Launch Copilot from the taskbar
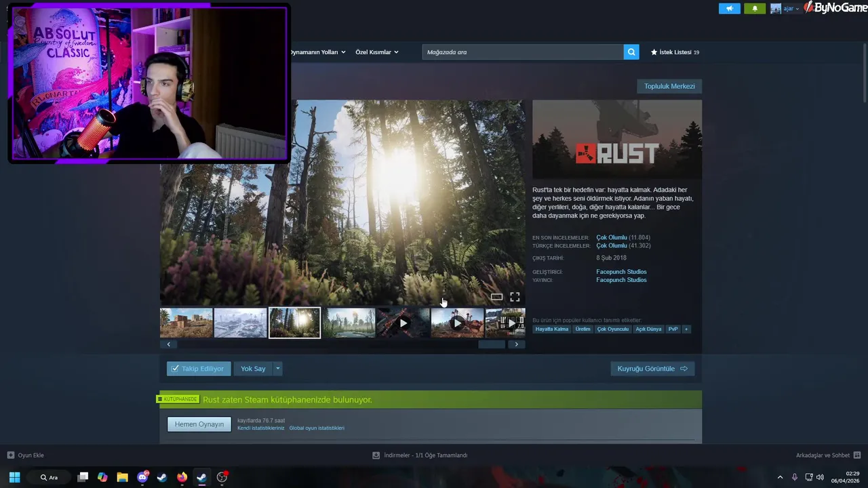 pos(102,477)
